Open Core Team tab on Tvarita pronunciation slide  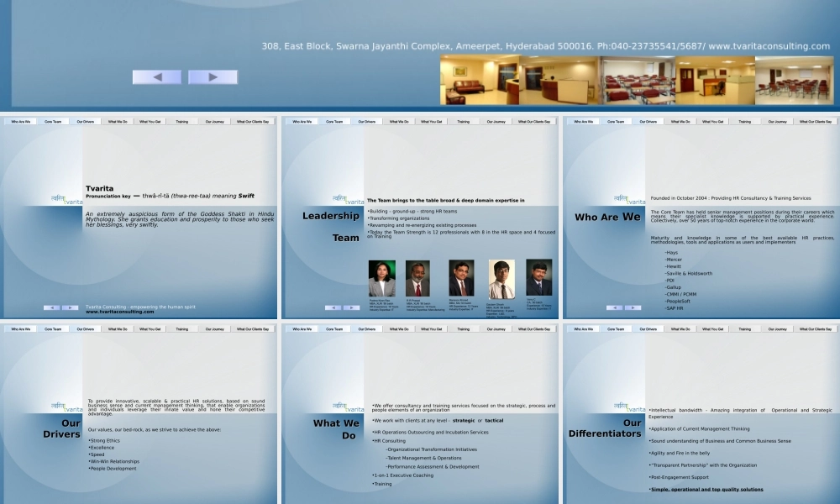53,122
